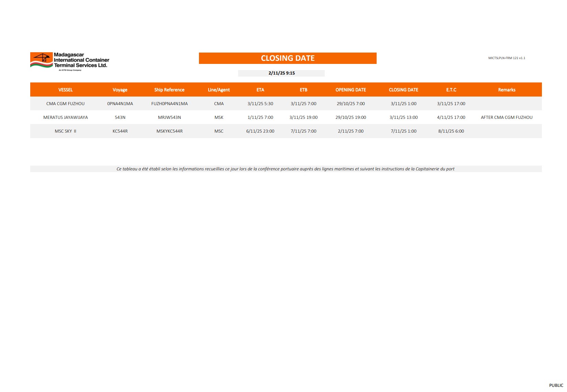Click the Madagascar International Container Terminal logo
This screenshot has height=392, width=567.
[70, 61]
